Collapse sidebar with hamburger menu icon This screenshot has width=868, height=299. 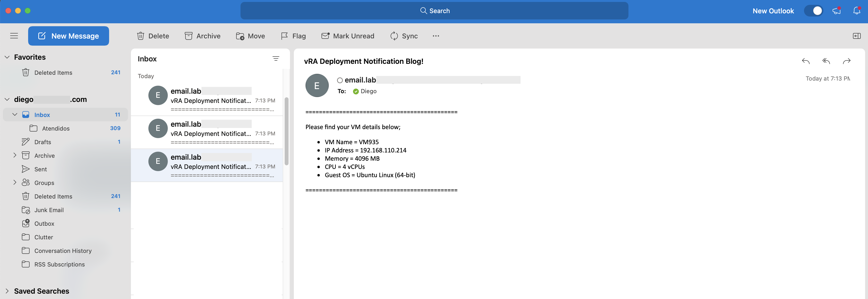point(14,36)
